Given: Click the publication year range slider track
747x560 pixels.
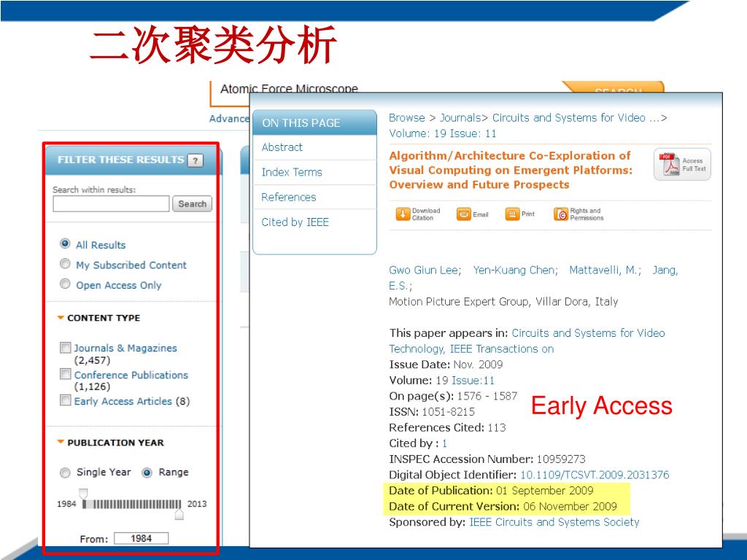Looking at the screenshot, I should pyautogui.click(x=132, y=504).
